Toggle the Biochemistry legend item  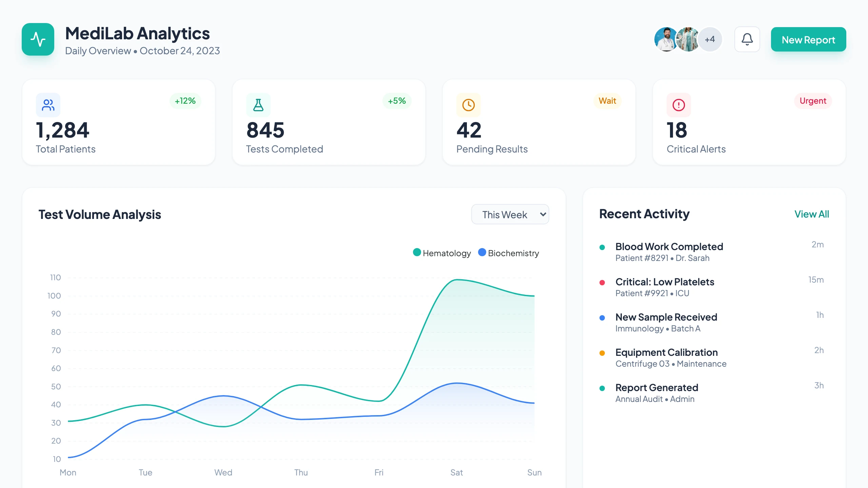point(508,253)
